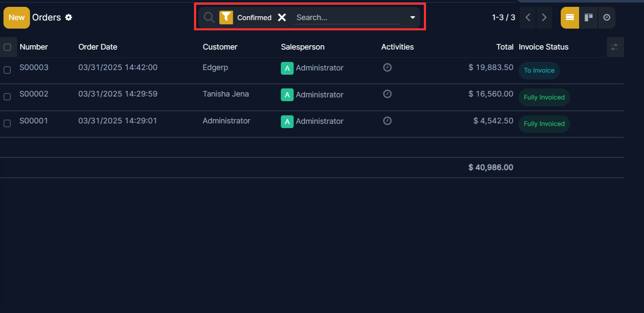Click total $ 19,883.50
Screen dimensions: 644x313
tap(491, 67)
